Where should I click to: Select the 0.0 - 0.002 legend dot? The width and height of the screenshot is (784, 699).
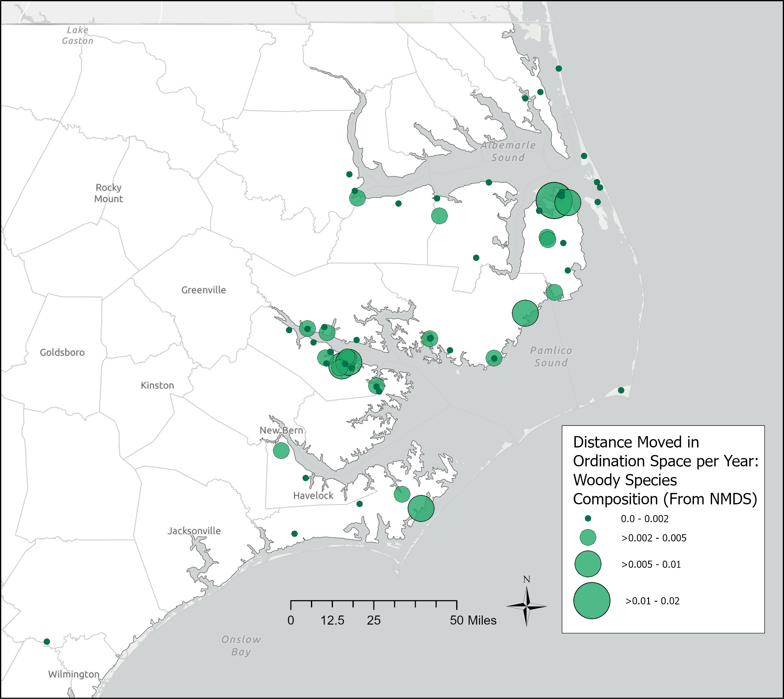click(588, 519)
